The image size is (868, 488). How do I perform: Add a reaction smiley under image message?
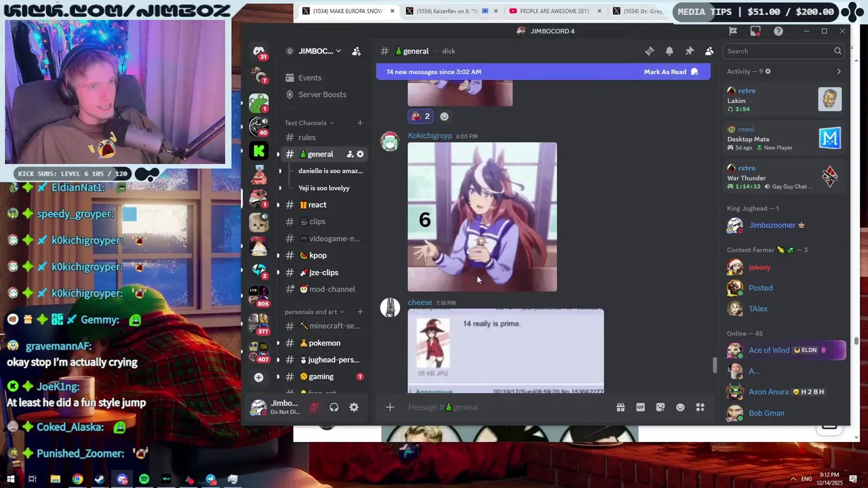[x=444, y=117]
